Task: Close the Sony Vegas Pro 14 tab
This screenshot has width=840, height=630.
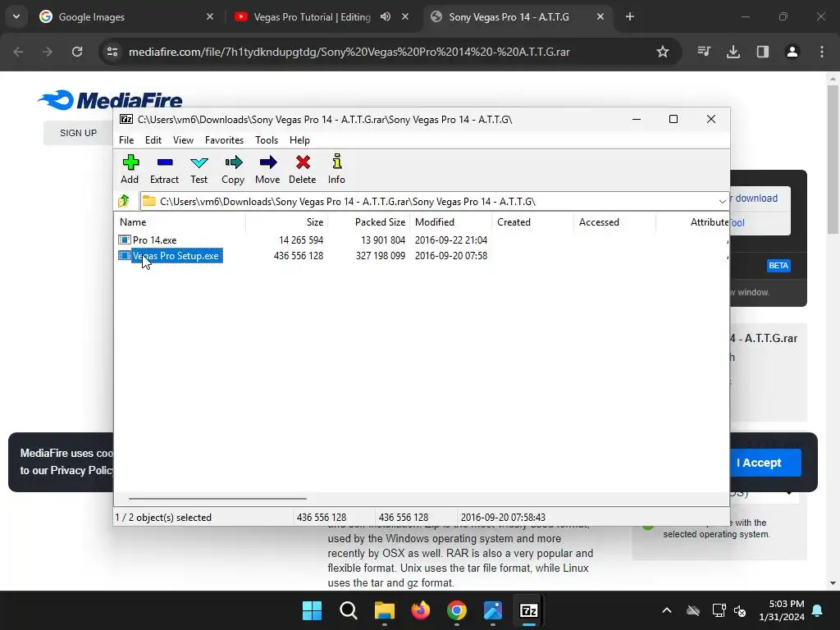Action: click(x=600, y=16)
